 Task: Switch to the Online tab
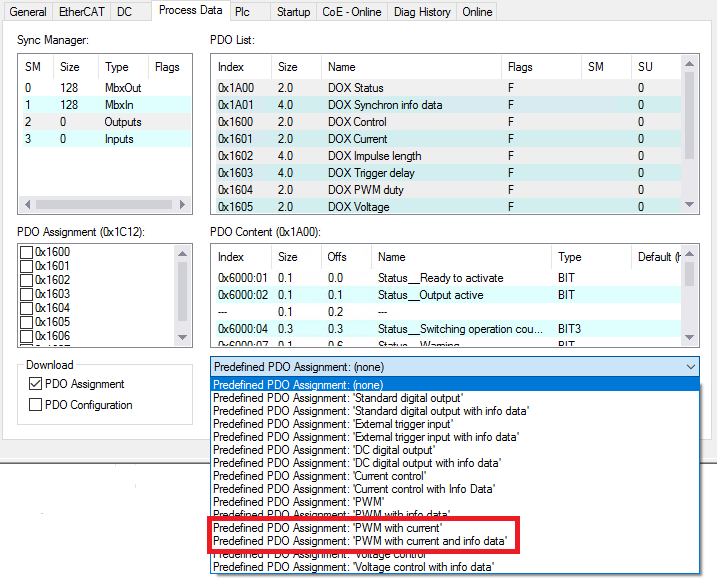pos(477,12)
